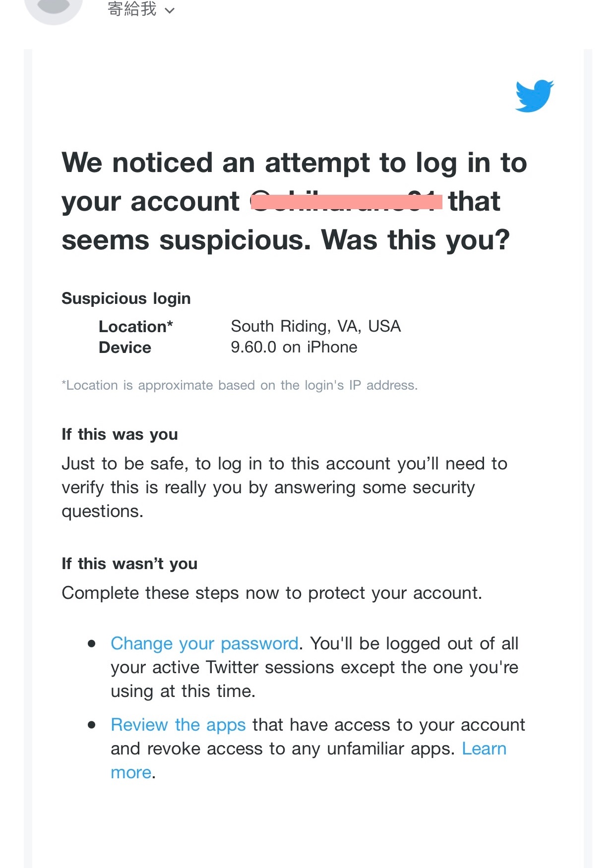
Task: Click the first bullet point marker
Action: coord(92,643)
